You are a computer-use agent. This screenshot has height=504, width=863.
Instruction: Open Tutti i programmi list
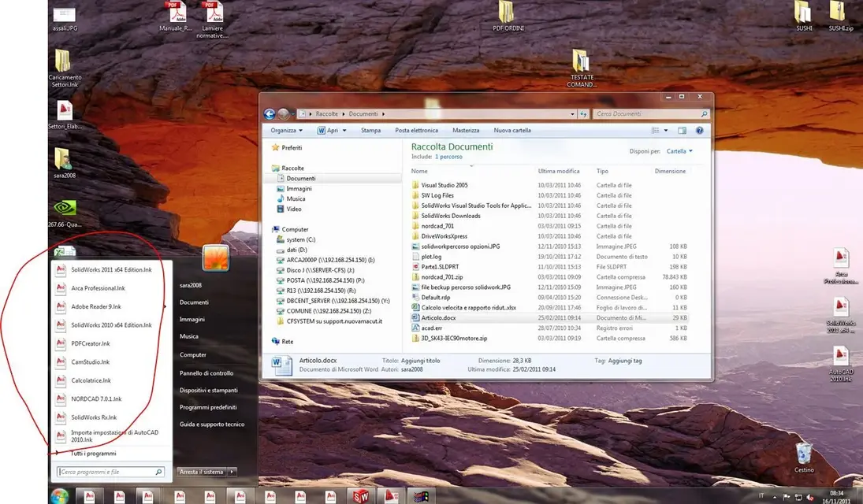93,454
